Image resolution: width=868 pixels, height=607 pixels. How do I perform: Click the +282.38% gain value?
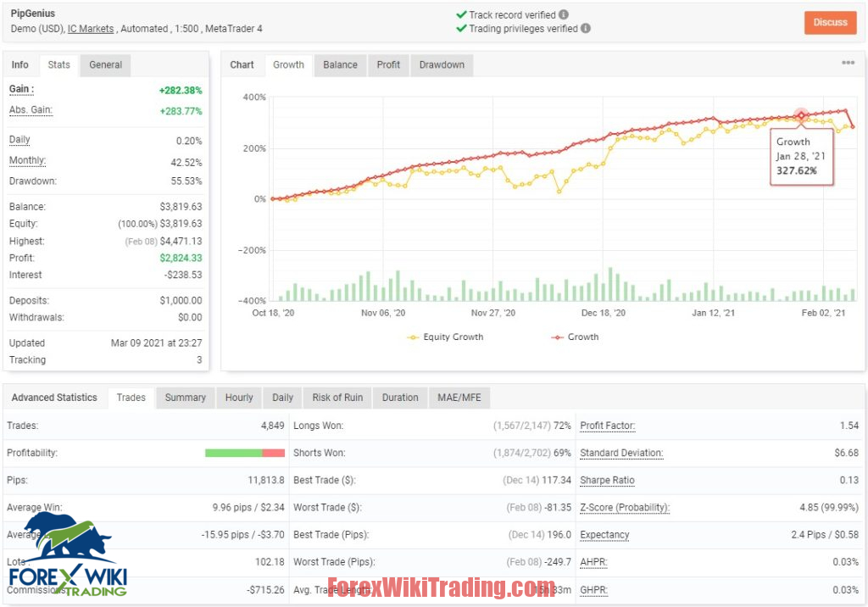coord(181,90)
